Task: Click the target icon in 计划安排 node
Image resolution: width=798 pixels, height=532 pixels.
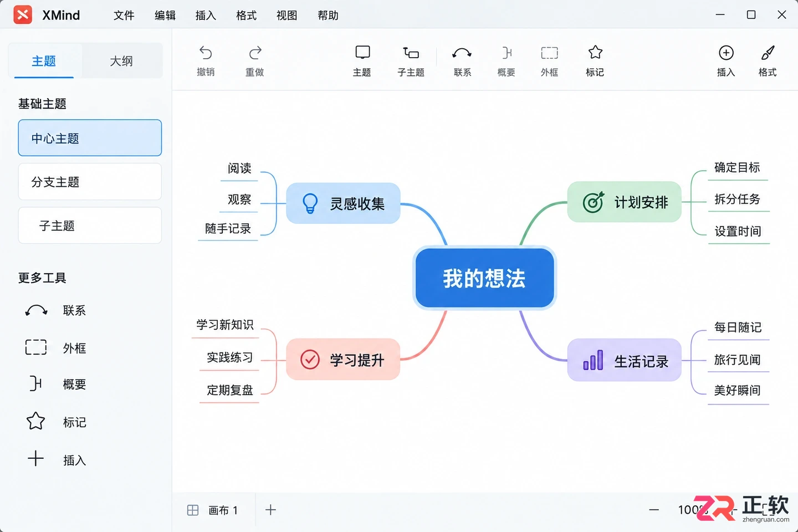Action: point(594,202)
